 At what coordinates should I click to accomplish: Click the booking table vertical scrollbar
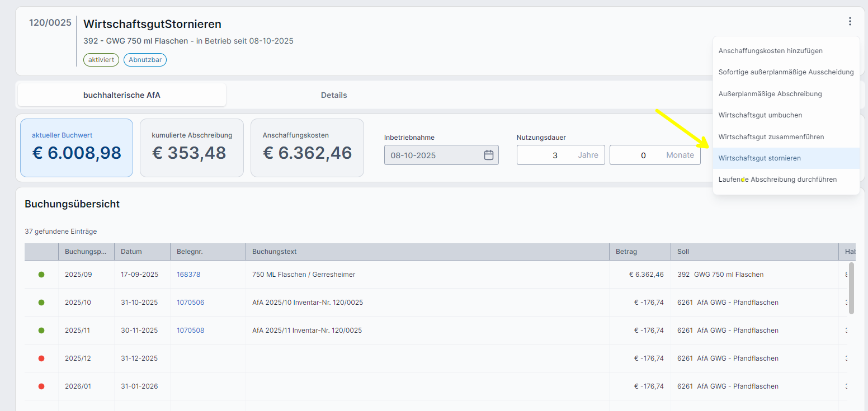(851, 288)
